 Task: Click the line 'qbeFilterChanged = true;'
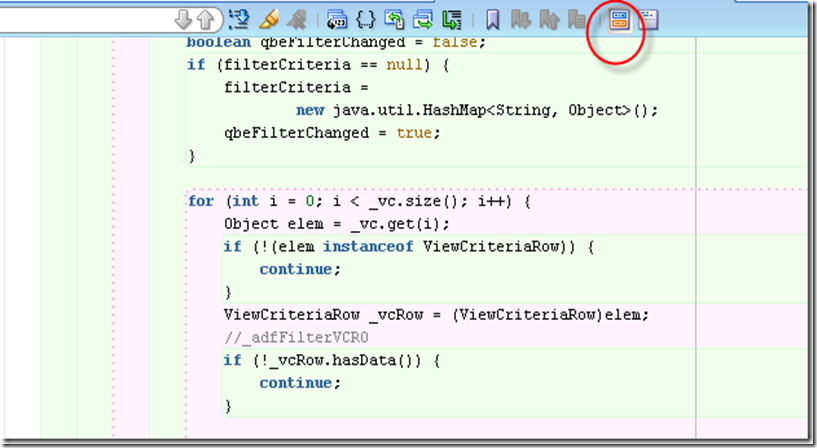coord(332,133)
